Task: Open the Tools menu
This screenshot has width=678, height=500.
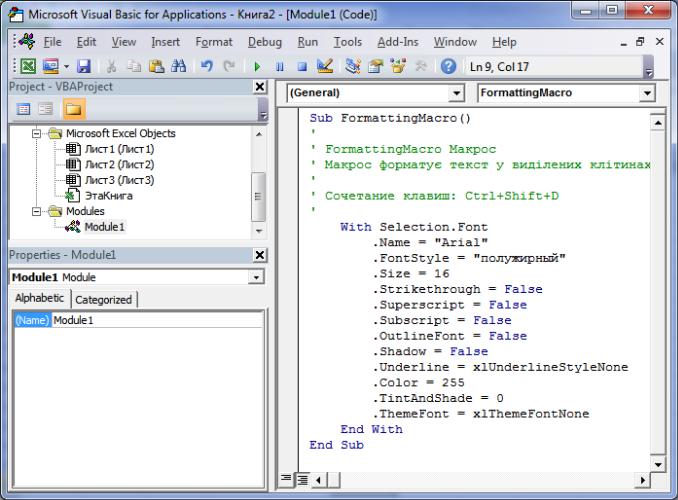Action: [348, 42]
